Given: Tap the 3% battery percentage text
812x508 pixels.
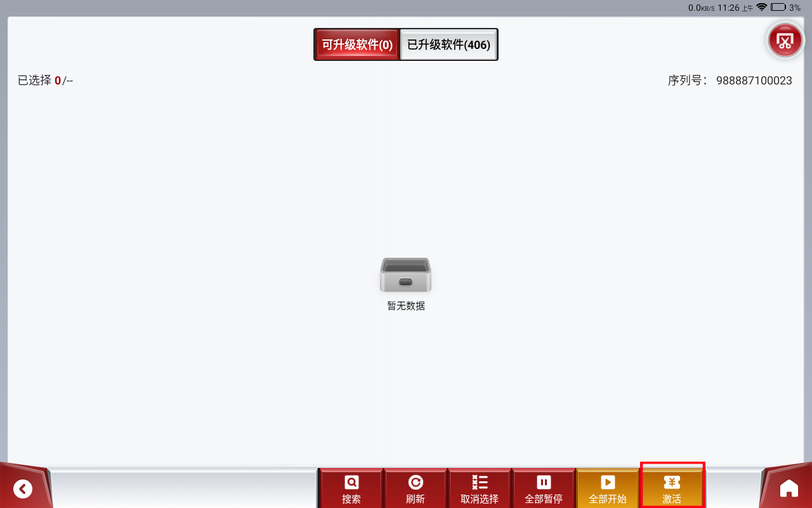Looking at the screenshot, I should click(795, 8).
